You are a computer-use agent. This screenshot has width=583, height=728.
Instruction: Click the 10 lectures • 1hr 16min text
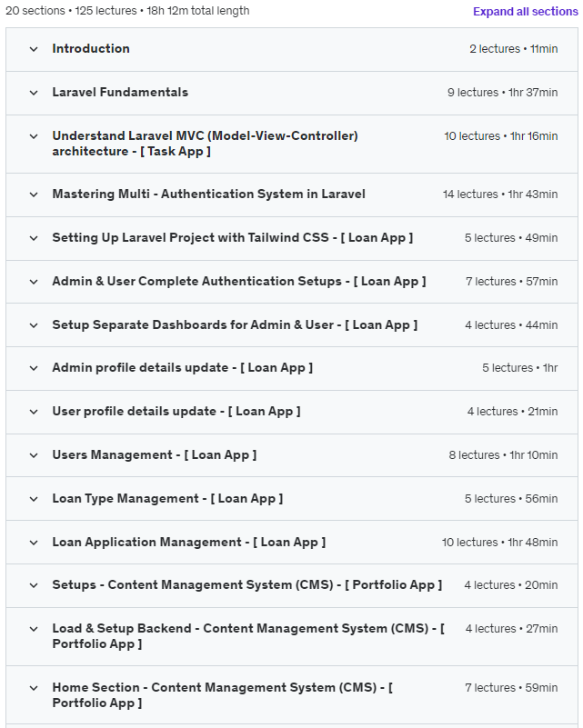501,136
